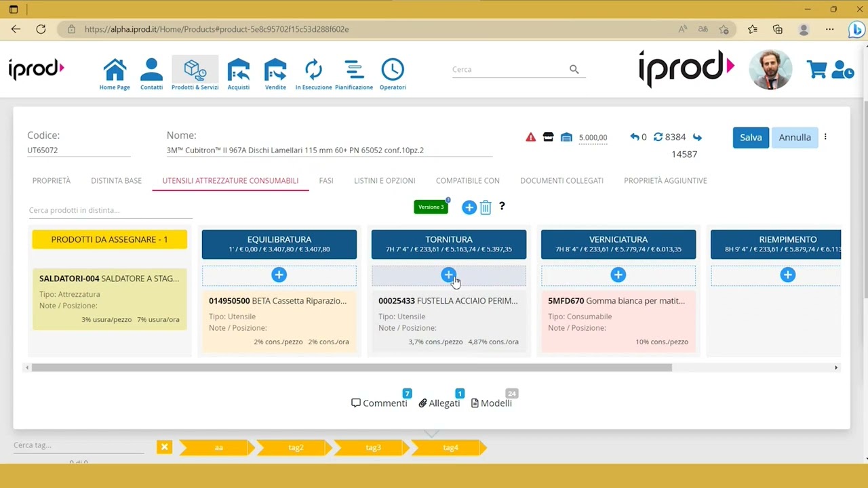This screenshot has height=488, width=868.
Task: Click the refresh icon beside 8384
Action: tap(658, 137)
